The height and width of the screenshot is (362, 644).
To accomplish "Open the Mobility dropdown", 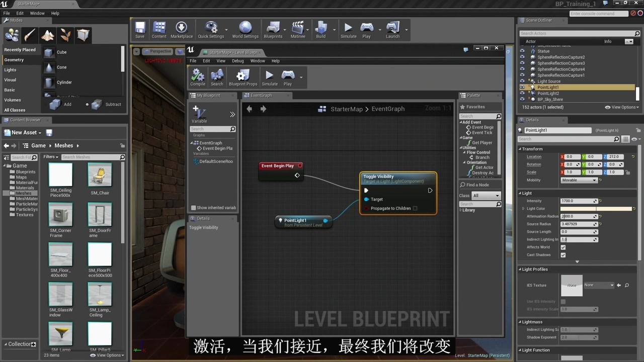I will point(579,180).
